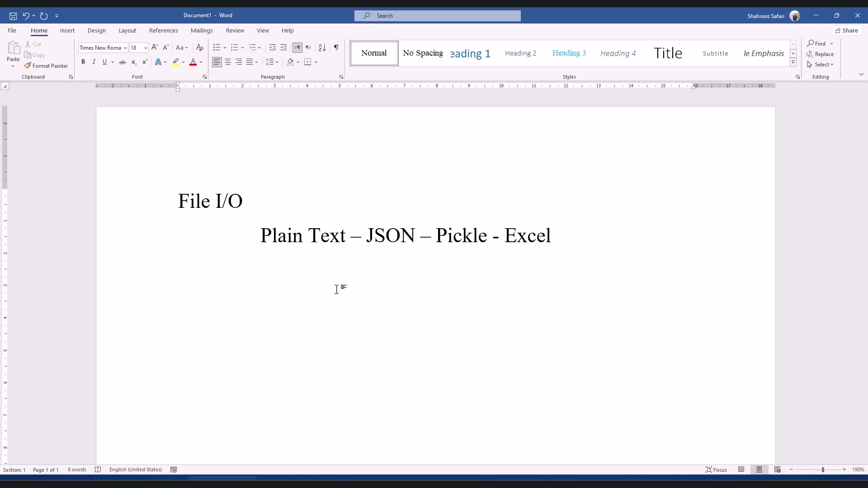The width and height of the screenshot is (868, 488).
Task: Toggle show paragraph marks
Action: click(x=336, y=47)
